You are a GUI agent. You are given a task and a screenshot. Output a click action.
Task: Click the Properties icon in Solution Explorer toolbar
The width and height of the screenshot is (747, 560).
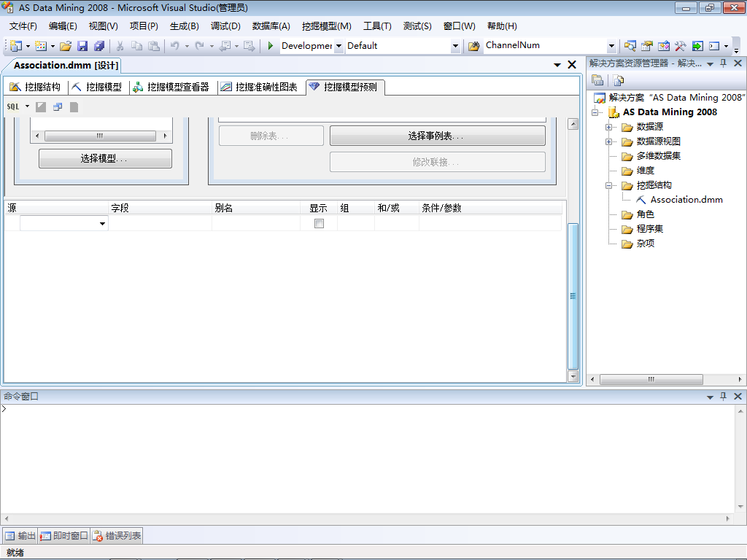coord(597,80)
